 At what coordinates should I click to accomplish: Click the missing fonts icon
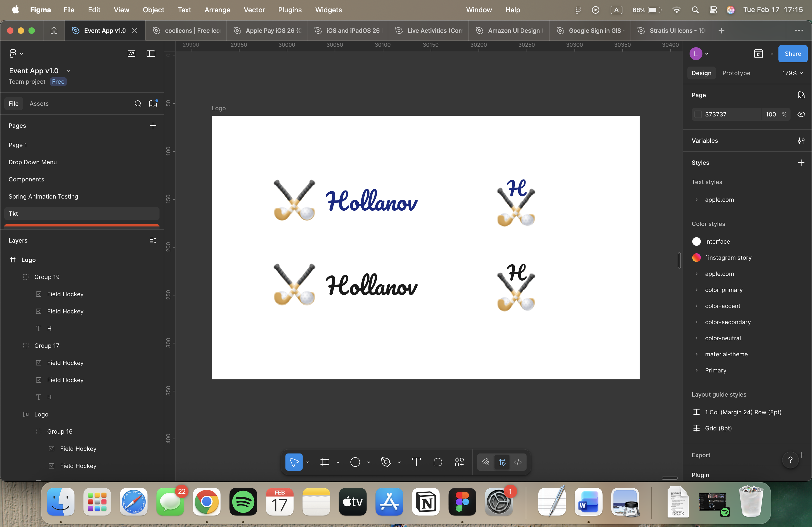point(131,53)
